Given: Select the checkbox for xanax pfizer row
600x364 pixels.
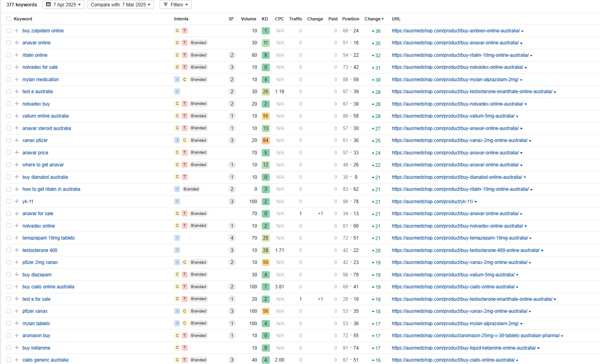Looking at the screenshot, I should point(9,140).
